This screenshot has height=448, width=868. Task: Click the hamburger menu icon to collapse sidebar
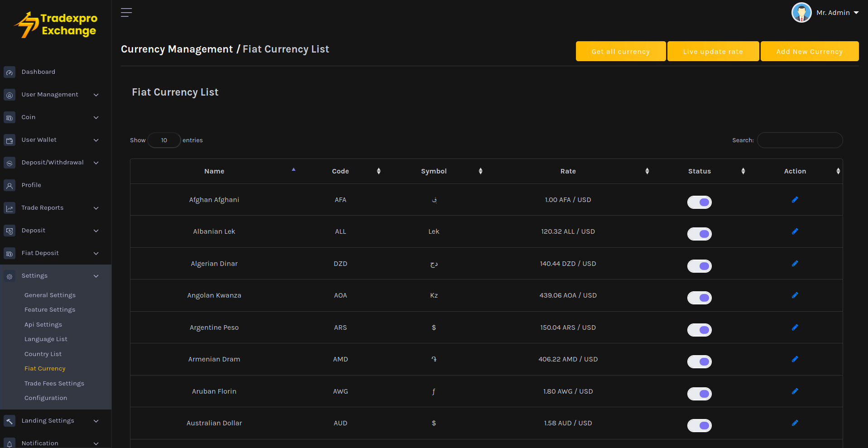126,13
